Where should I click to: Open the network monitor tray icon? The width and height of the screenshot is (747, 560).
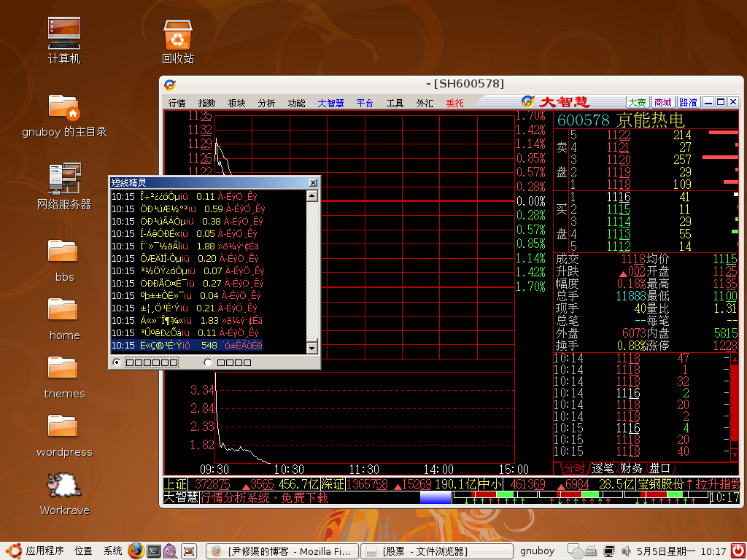[609, 551]
